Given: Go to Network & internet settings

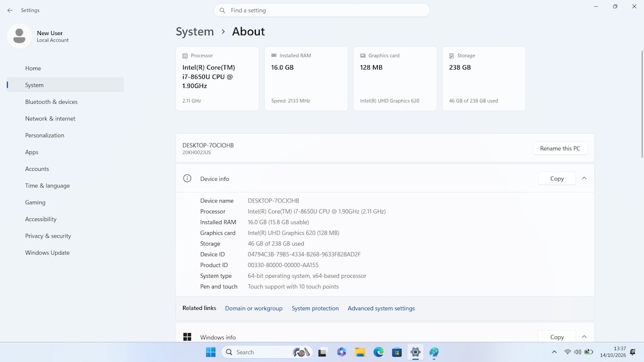Looking at the screenshot, I should [x=65, y=119].
